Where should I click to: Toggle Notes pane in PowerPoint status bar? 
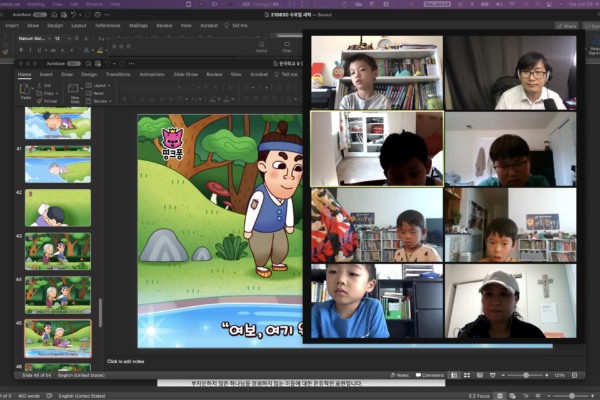click(398, 375)
